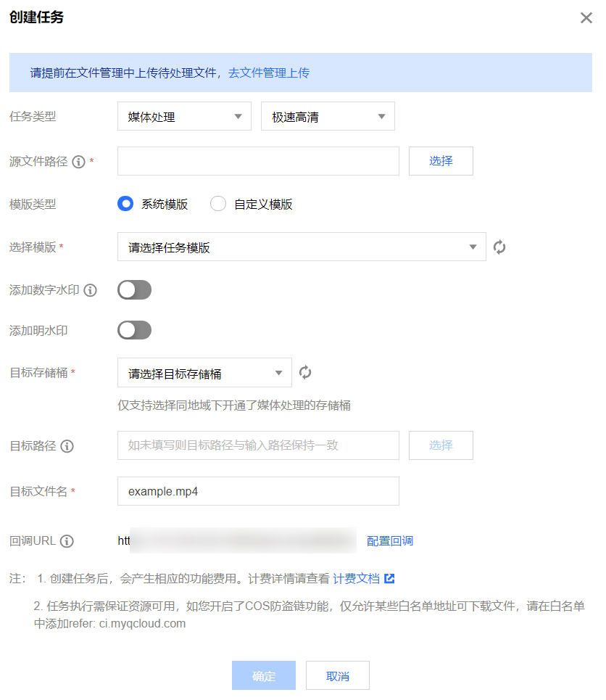Image resolution: width=606 pixels, height=700 pixels.
Task: Click the refresh icon next to template dropdown
Action: click(x=499, y=247)
